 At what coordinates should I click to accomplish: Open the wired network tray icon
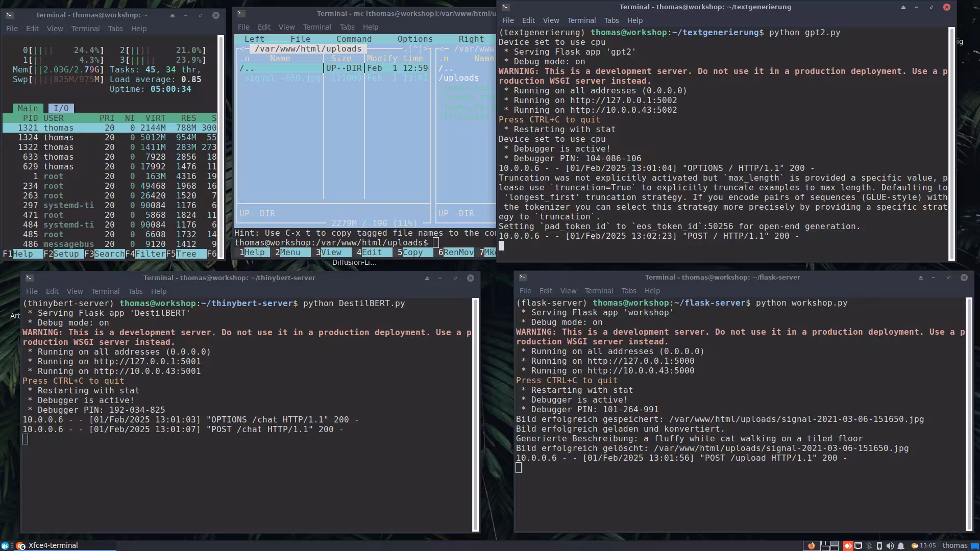click(858, 546)
